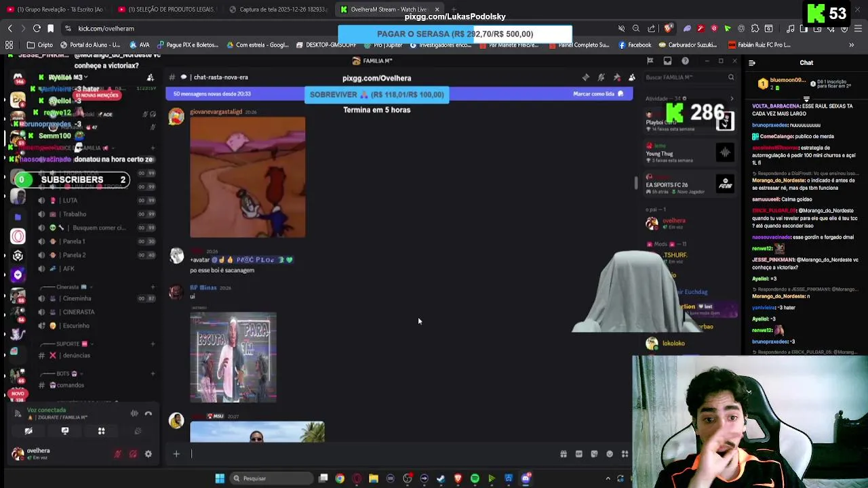
Task: Click the message input field
Action: click(373, 454)
